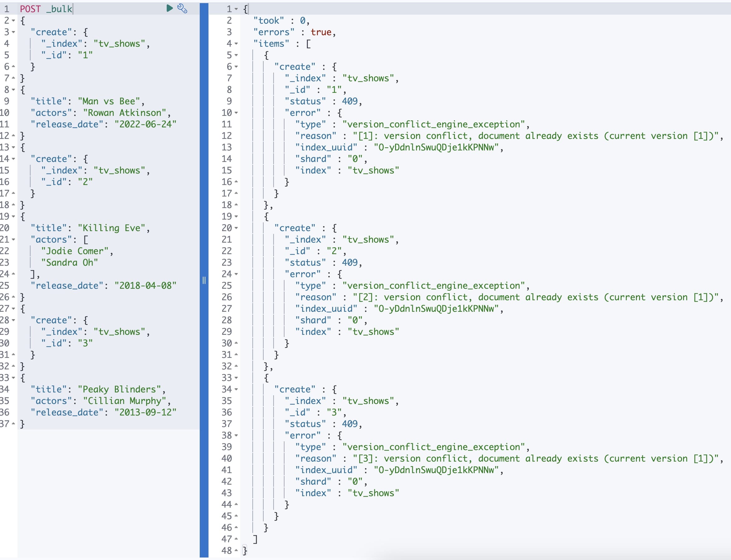Screen dimensions: 731x560
Task: Collapse the "items" array in the response
Action: (236, 44)
